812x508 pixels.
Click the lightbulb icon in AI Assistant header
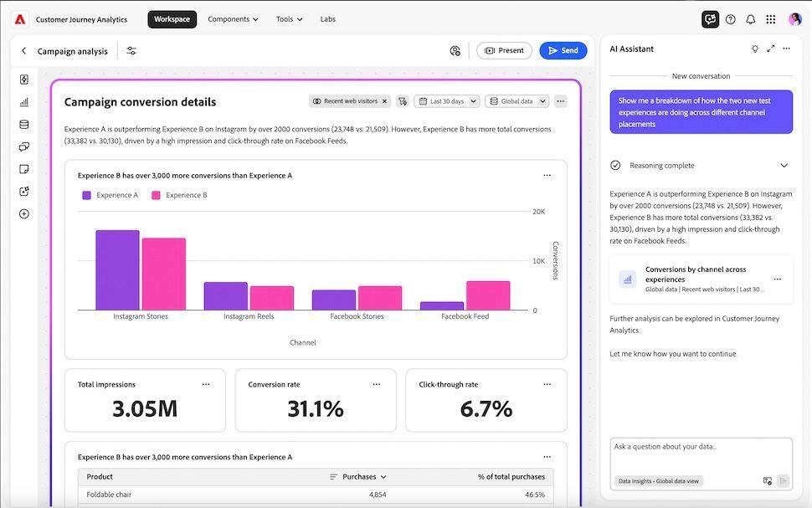(755, 49)
